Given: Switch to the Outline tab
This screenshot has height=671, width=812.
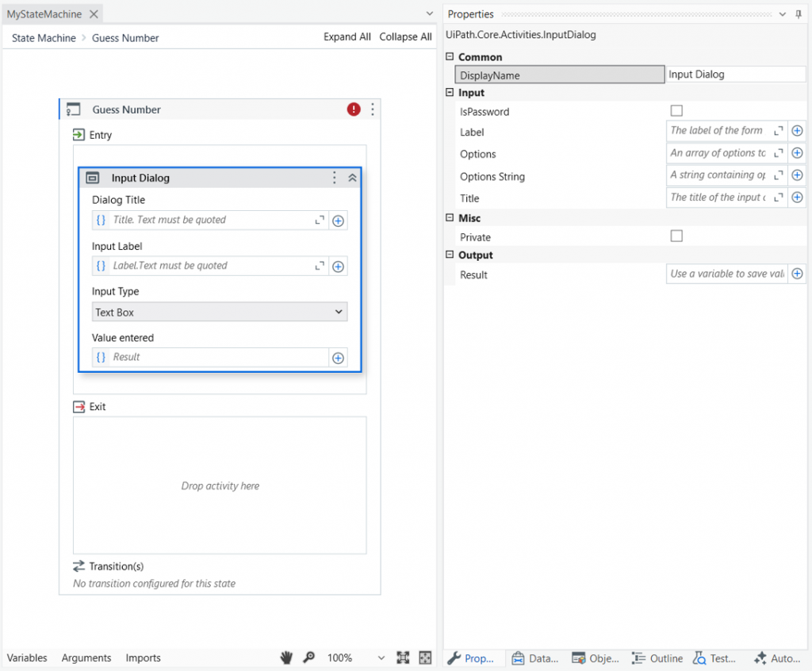Looking at the screenshot, I should click(657, 658).
